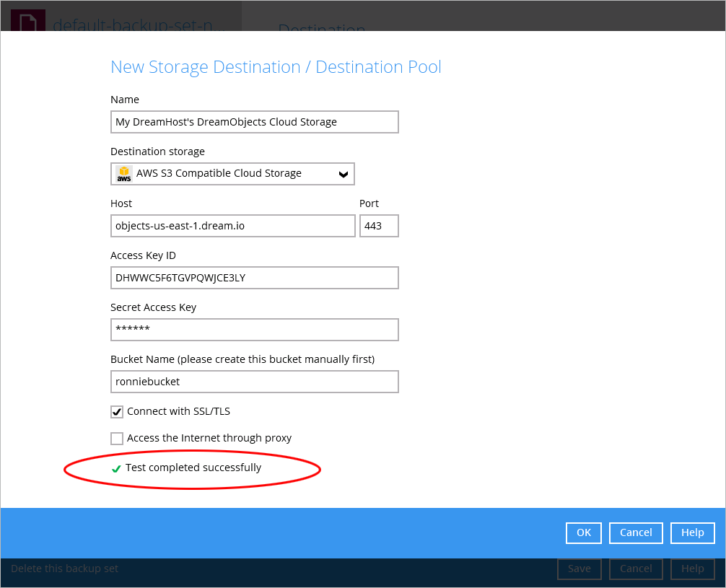Click the Delete this backup set link
This screenshot has width=726, height=588.
point(64,569)
